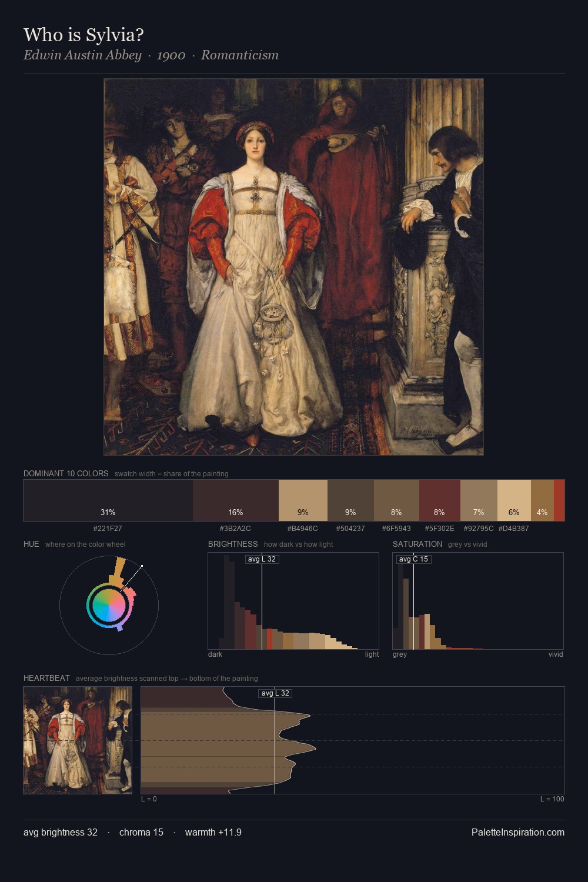
Task: Open the main Who is Sylvia? painting image
Action: (293, 267)
